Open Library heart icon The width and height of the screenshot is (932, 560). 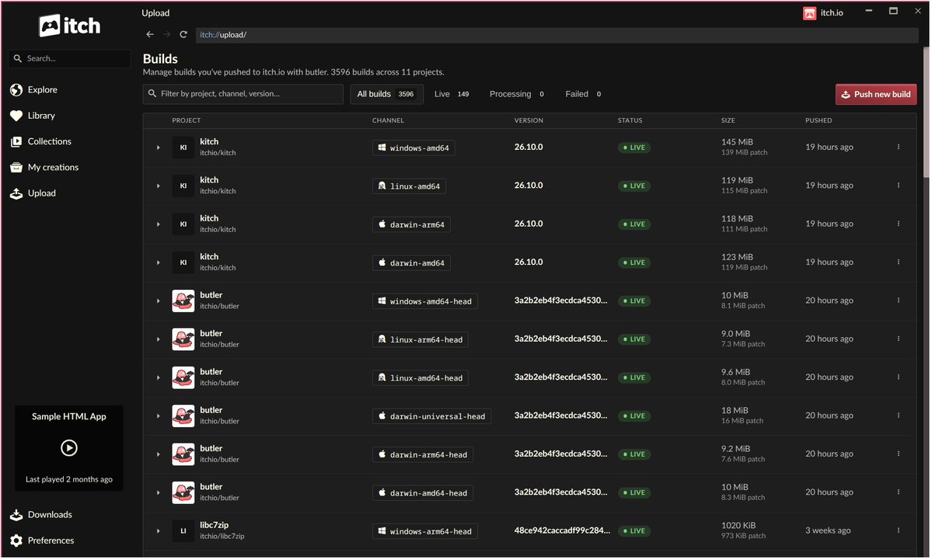click(x=16, y=116)
